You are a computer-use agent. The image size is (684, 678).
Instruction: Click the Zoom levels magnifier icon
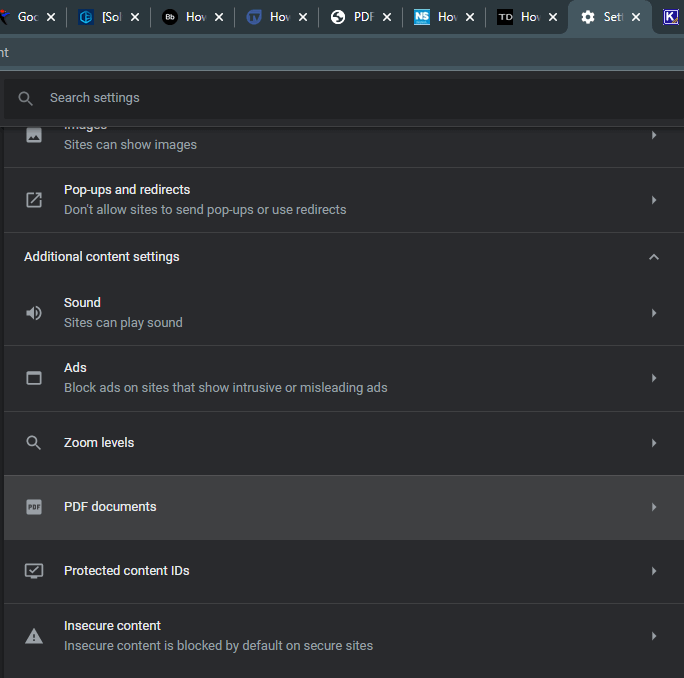point(34,442)
